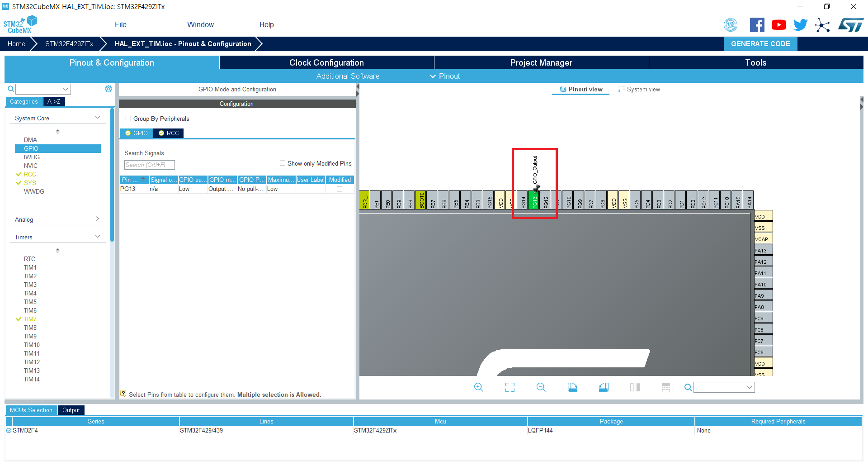Click the sort arrows above the DMA list
Image resolution: width=868 pixels, height=466 pixels.
[x=57, y=132]
